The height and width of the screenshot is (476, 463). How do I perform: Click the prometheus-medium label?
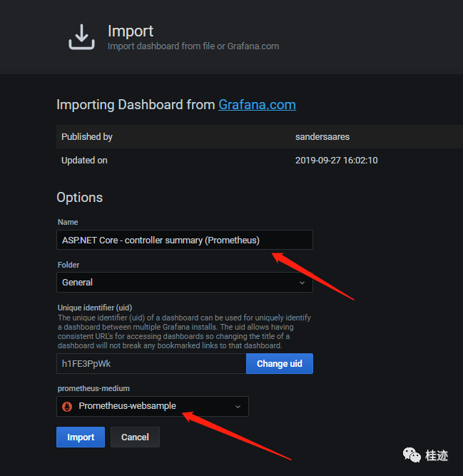click(93, 388)
